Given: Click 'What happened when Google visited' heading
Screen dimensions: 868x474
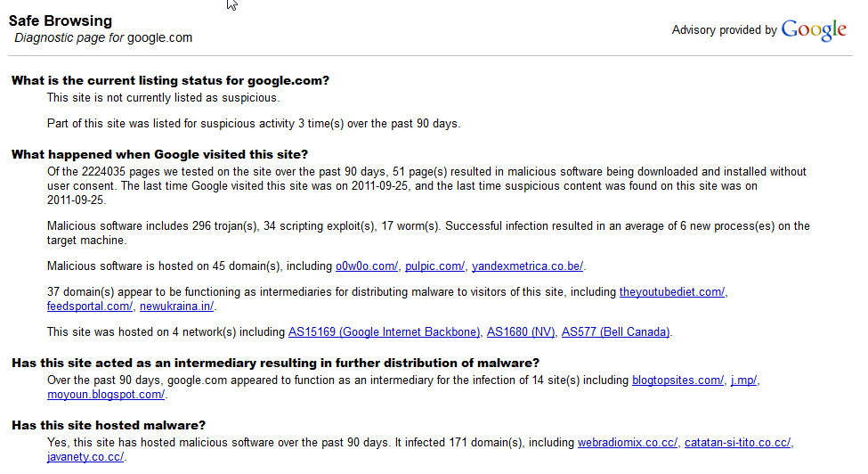Looking at the screenshot, I should click(x=159, y=154).
